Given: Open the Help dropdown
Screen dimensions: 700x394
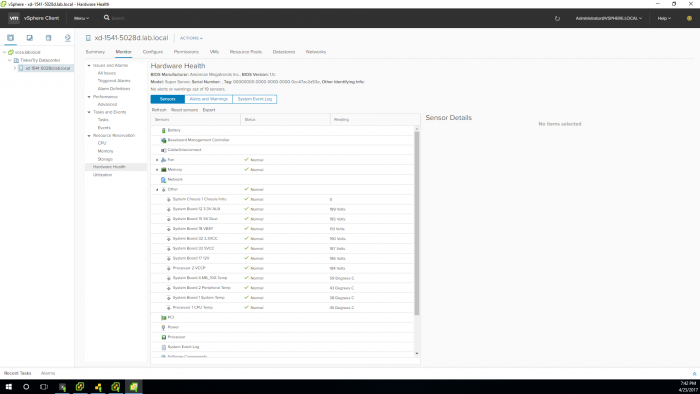Looking at the screenshot, I should (x=664, y=18).
